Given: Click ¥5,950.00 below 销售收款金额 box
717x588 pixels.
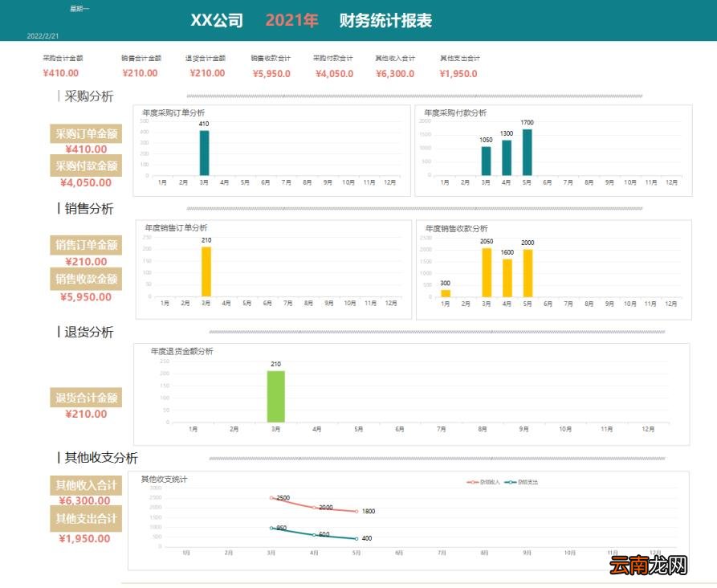Looking at the screenshot, I should pyautogui.click(x=86, y=297).
